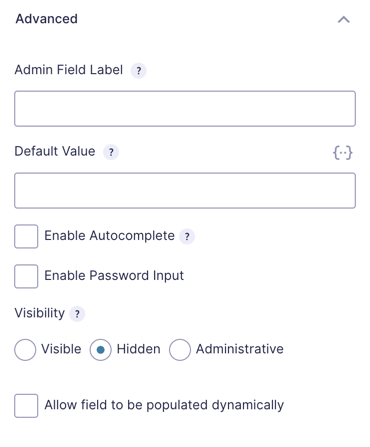
Task: Click the 'Enable Password Input' label text
Action: tap(114, 276)
